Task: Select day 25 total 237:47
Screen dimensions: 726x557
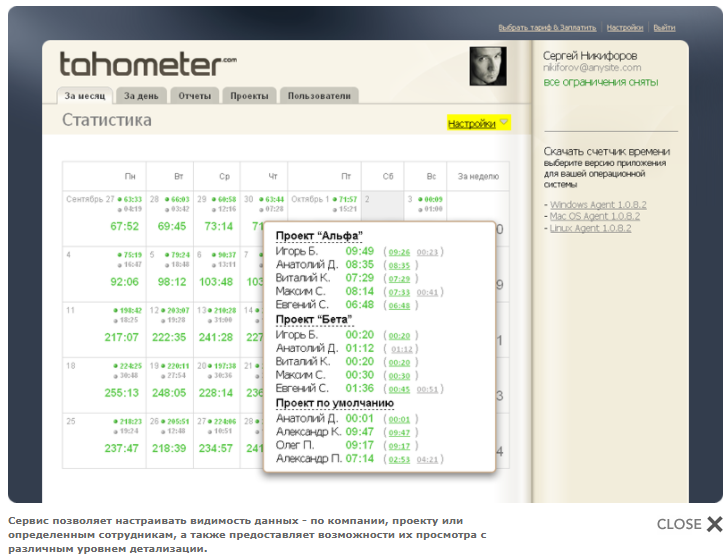Action: [121, 449]
